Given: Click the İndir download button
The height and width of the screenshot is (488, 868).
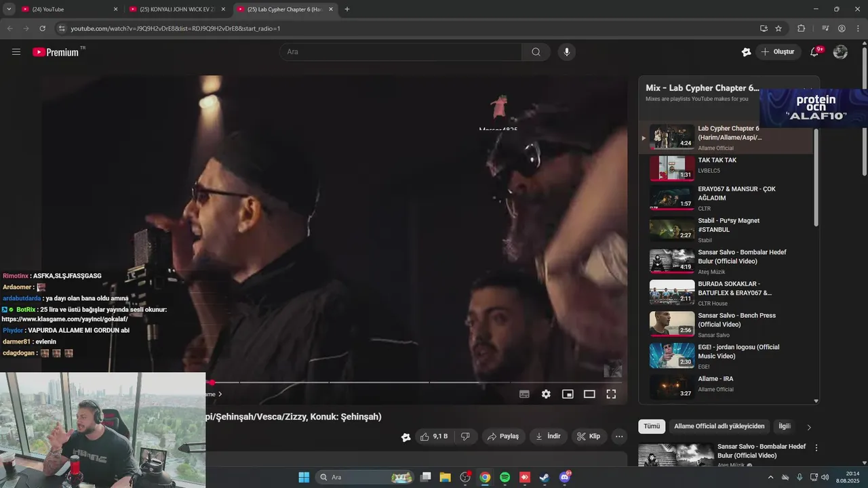Looking at the screenshot, I should [x=548, y=436].
